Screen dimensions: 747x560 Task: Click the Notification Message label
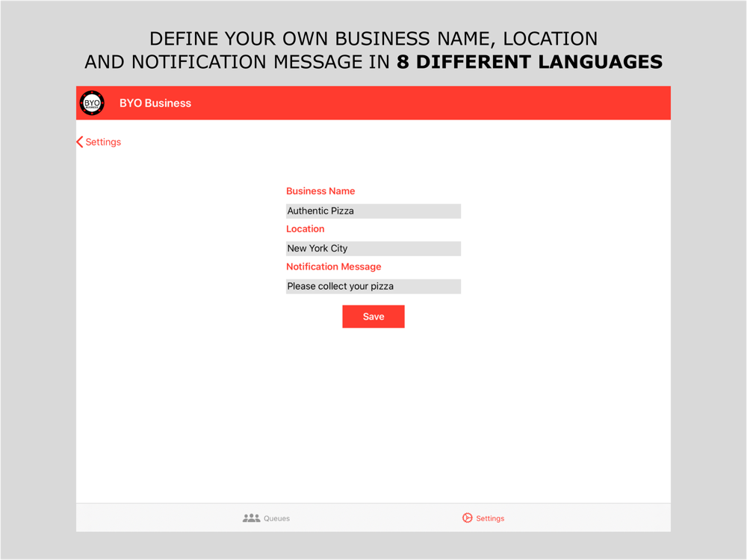[x=333, y=267]
